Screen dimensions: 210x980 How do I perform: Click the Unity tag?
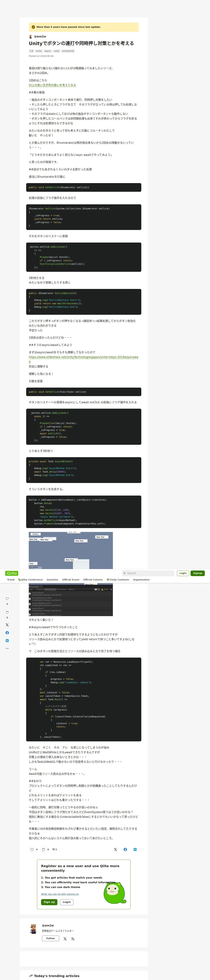39,51
